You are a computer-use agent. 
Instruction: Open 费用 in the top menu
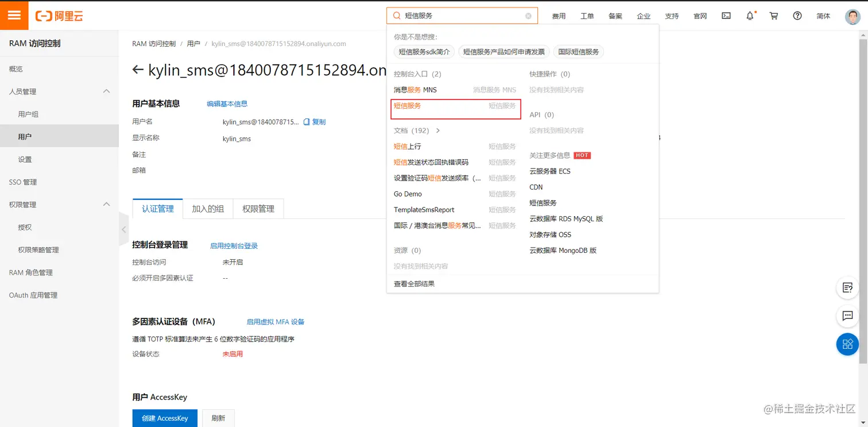[559, 16]
